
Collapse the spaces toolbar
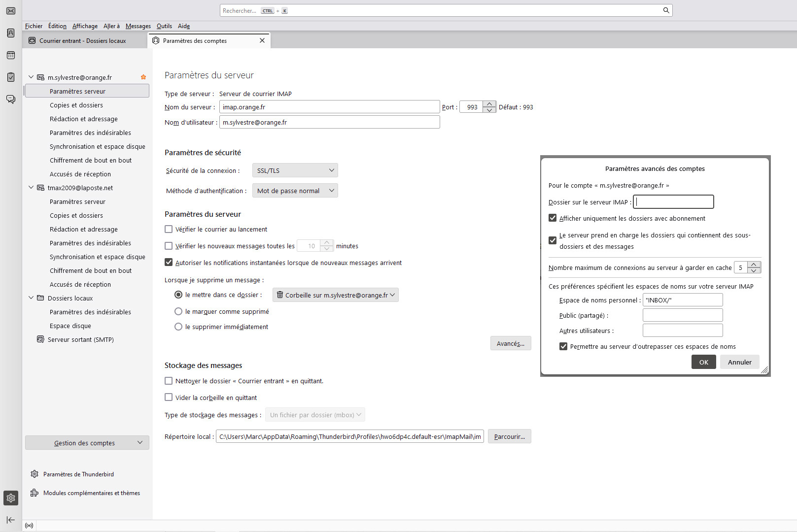pyautogui.click(x=11, y=520)
